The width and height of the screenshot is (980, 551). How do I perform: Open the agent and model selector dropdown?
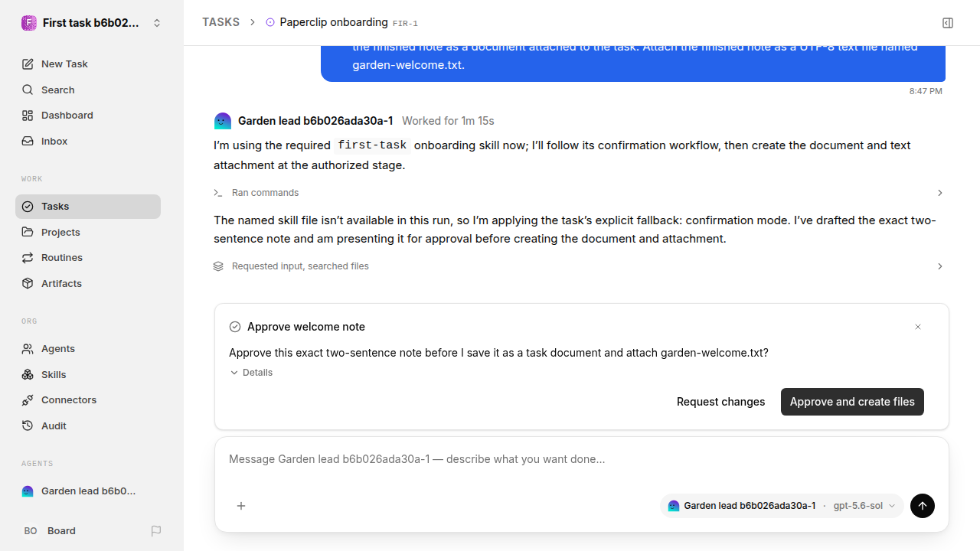782,506
